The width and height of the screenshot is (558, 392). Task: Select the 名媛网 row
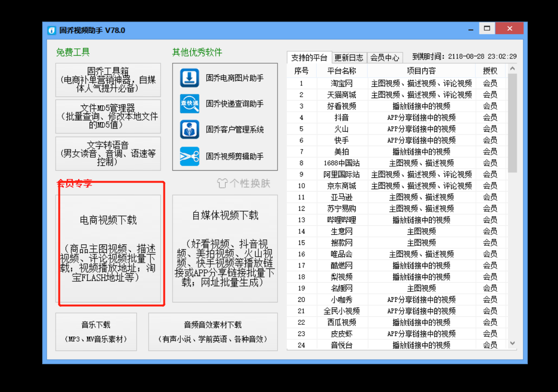pyautogui.click(x=397, y=288)
